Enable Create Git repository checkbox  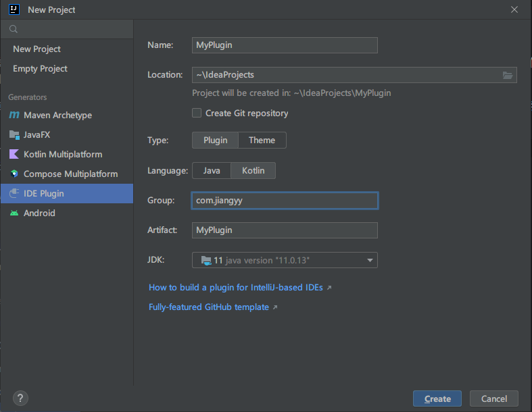(197, 113)
